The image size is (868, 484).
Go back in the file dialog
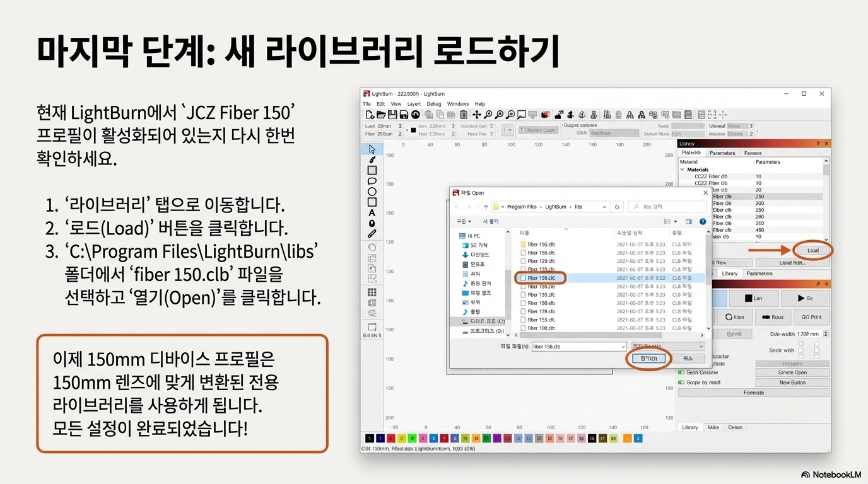pyautogui.click(x=457, y=207)
